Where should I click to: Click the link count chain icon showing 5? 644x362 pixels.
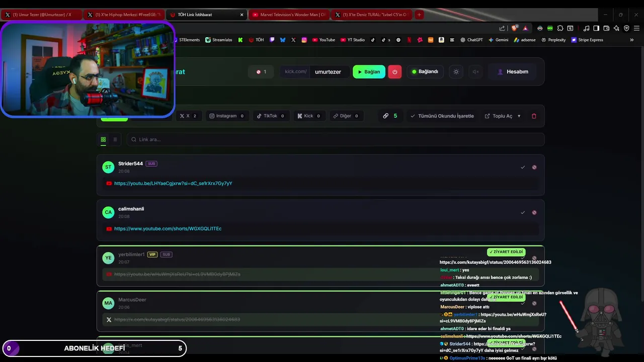[x=390, y=116]
